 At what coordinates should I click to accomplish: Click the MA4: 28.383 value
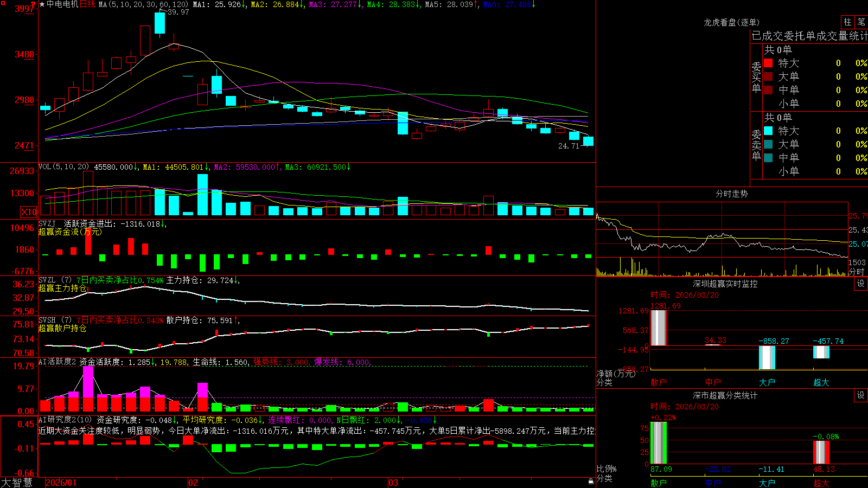[394, 4]
